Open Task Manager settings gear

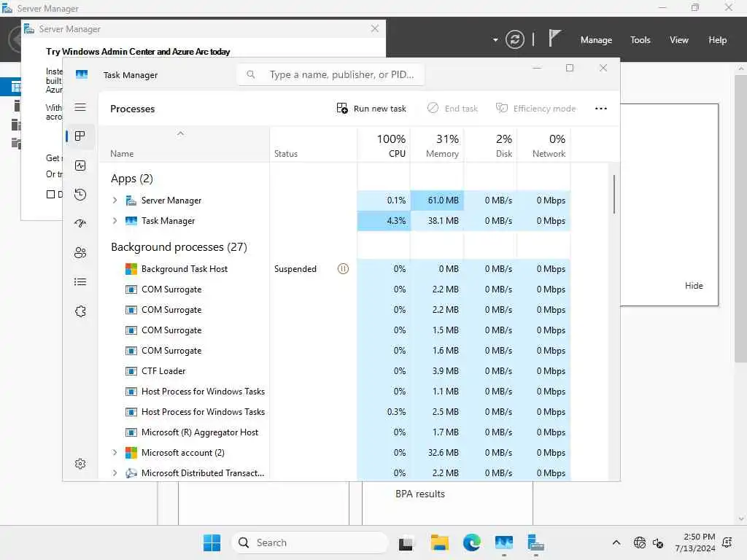[x=80, y=463]
